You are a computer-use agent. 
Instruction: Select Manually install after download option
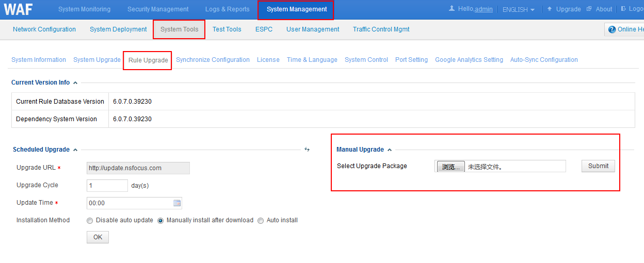coord(160,221)
